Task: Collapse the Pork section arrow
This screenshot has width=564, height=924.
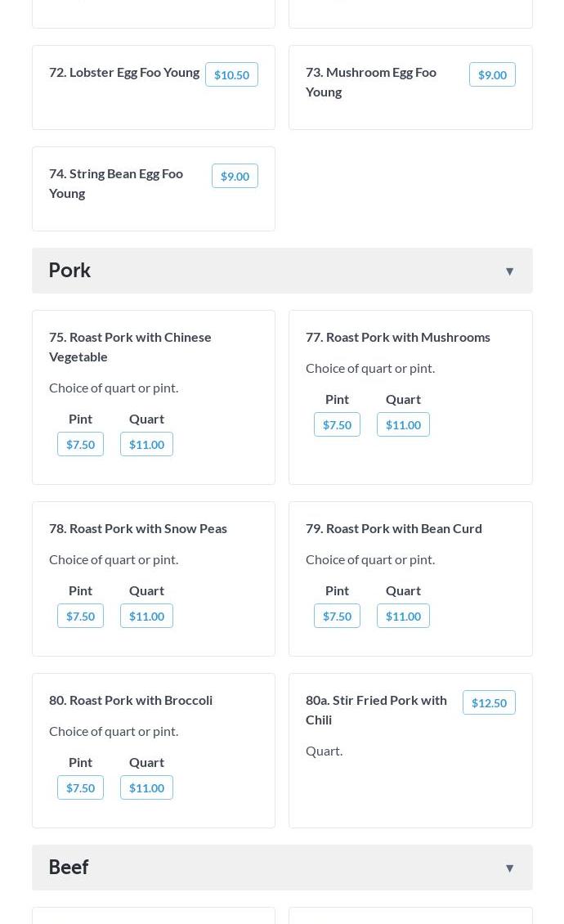Action: coord(509,271)
